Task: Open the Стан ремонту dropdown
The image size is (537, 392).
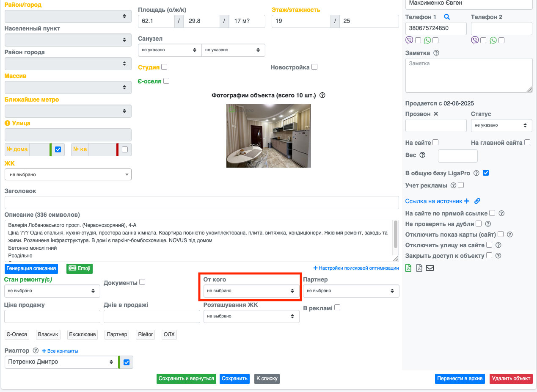Action: point(52,291)
